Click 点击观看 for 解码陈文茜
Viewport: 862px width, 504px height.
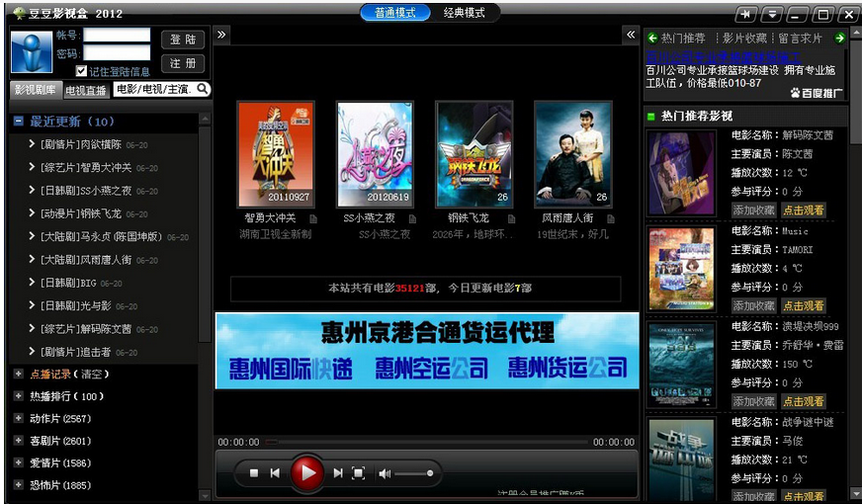803,210
